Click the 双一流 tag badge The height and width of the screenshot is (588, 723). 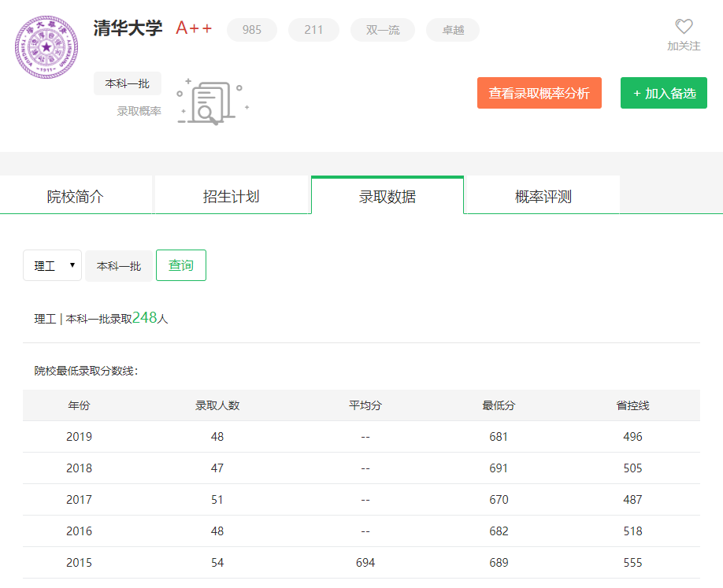pyautogui.click(x=383, y=30)
